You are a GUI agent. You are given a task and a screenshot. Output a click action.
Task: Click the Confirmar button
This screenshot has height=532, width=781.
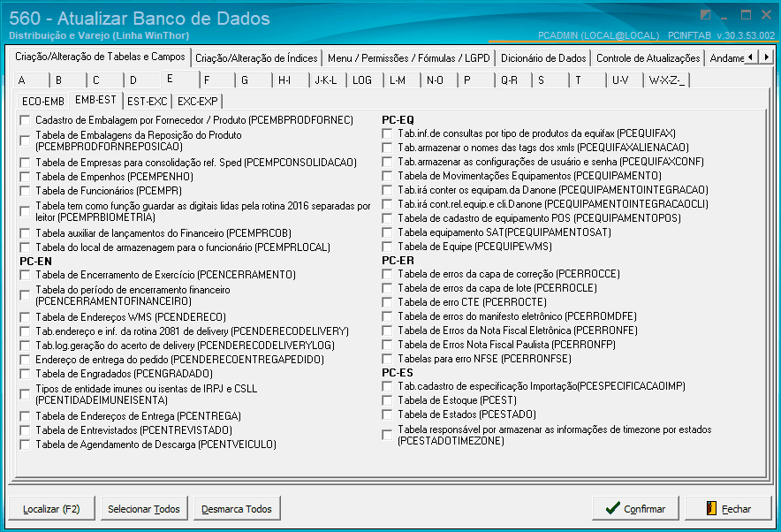pos(635,509)
